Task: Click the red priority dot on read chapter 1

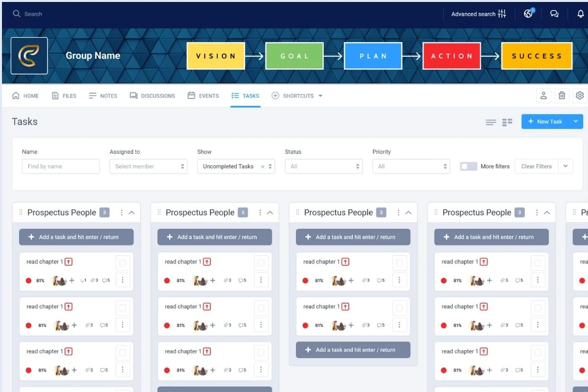Action: pos(28,280)
